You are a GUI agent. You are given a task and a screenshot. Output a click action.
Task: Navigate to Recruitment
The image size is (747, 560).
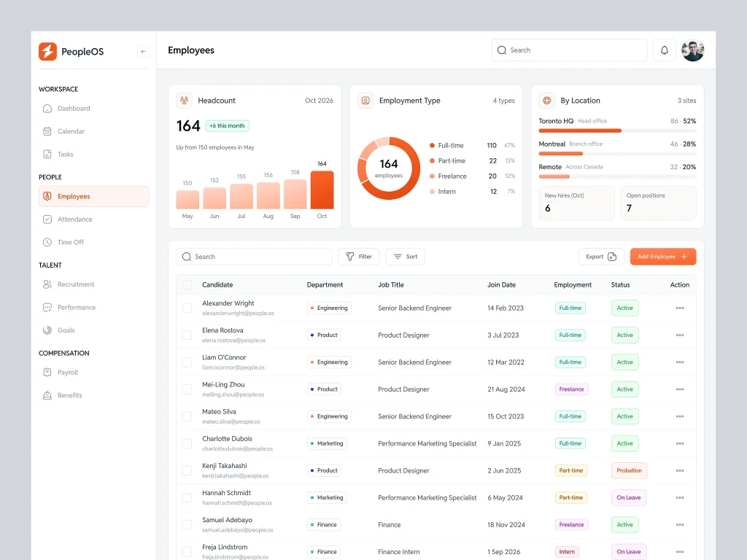pyautogui.click(x=94, y=284)
